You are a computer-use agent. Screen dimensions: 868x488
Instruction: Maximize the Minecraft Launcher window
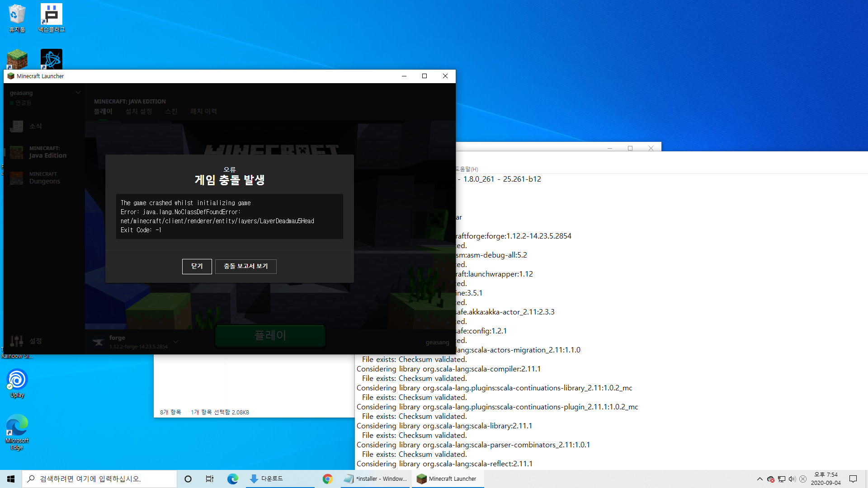(425, 76)
